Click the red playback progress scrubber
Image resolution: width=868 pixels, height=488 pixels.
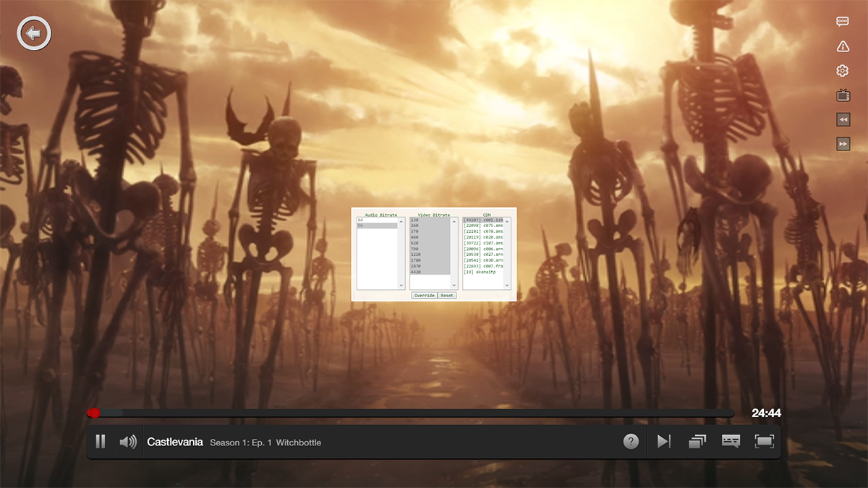(x=93, y=413)
